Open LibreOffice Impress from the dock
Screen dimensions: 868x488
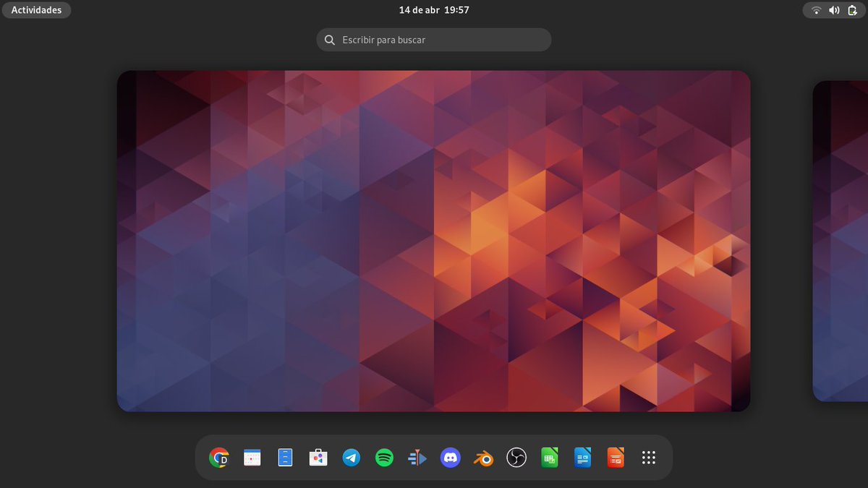point(616,457)
